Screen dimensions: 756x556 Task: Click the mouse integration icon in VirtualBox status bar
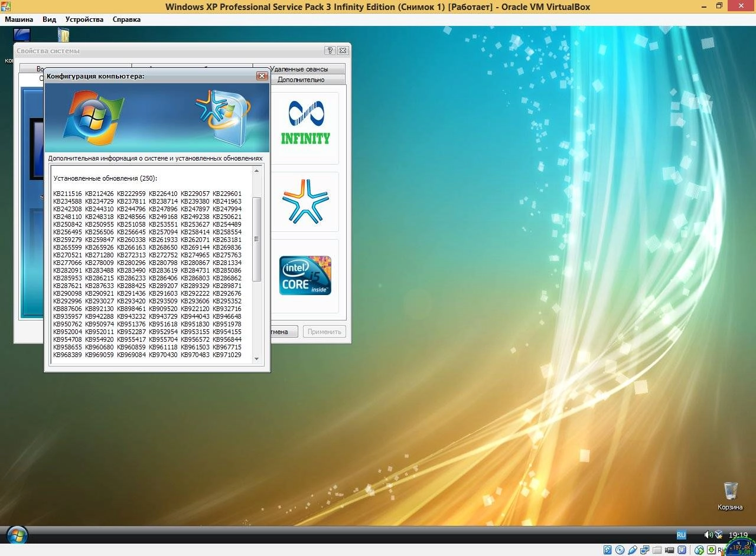click(699, 550)
